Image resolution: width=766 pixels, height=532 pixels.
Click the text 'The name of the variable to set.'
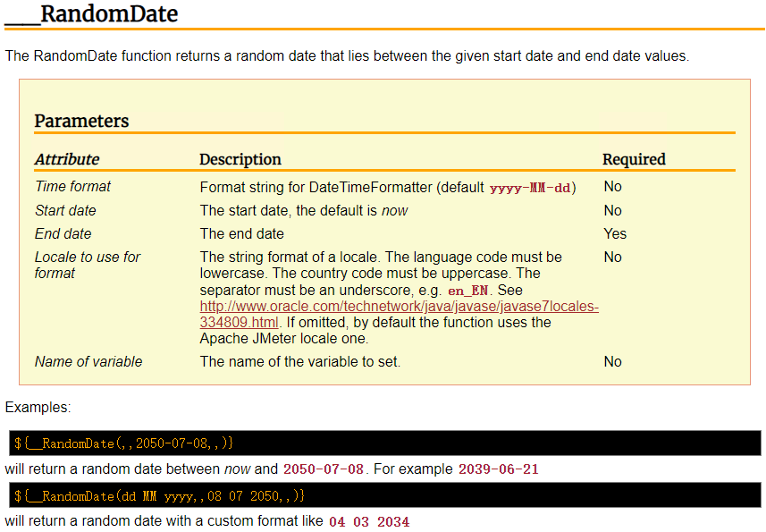coord(300,362)
